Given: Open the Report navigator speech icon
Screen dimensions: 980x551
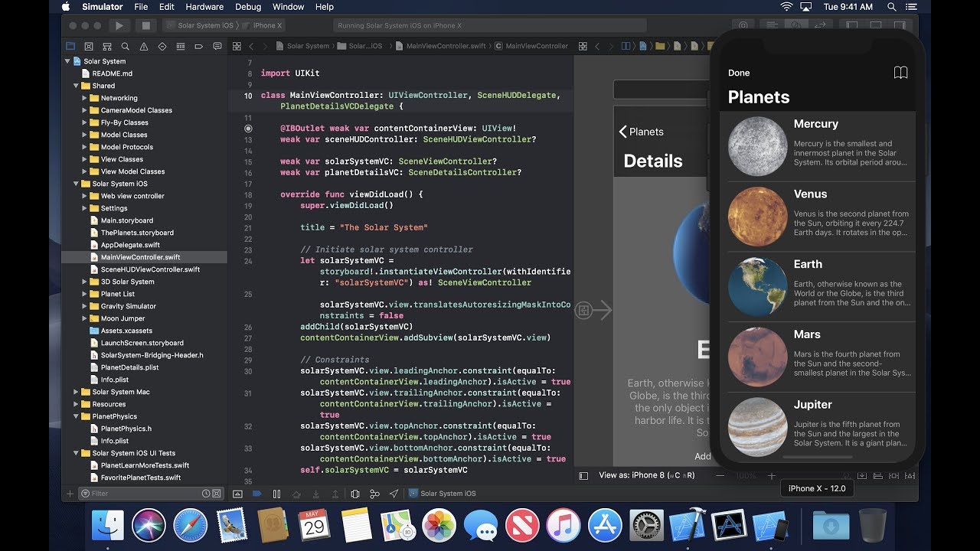Looking at the screenshot, I should pos(217,46).
